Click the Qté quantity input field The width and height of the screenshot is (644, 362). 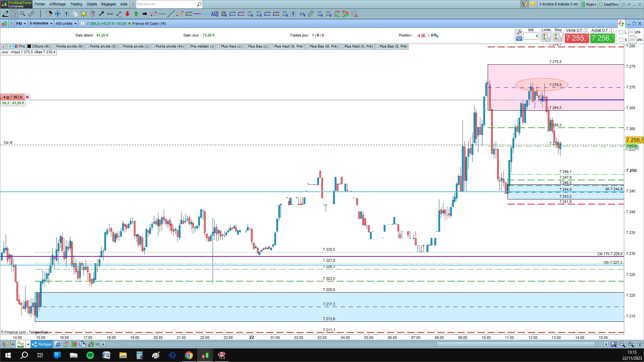pos(531,36)
